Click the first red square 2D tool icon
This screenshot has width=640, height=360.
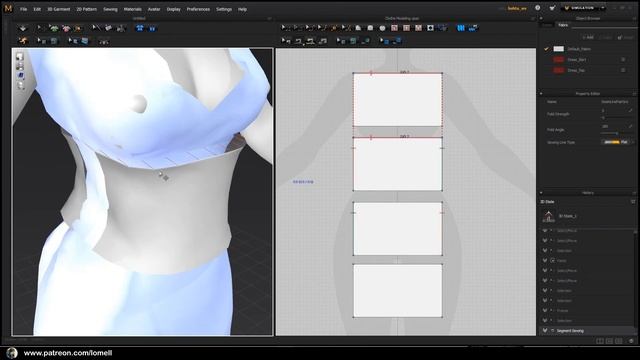click(394, 28)
